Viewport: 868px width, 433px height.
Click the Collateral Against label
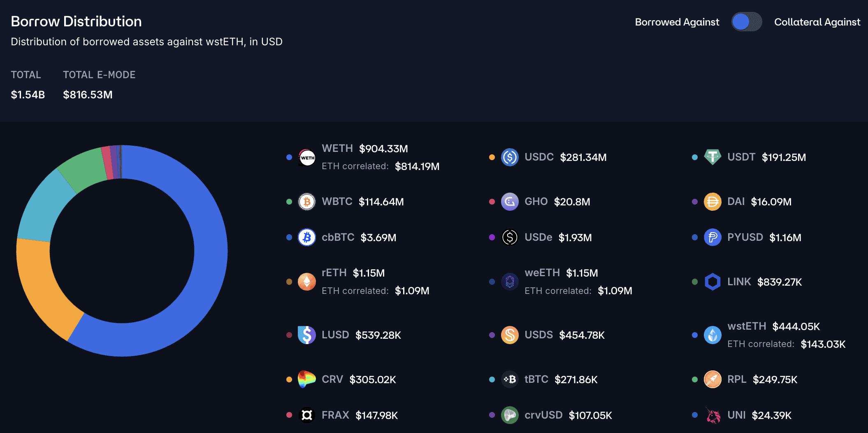817,22
